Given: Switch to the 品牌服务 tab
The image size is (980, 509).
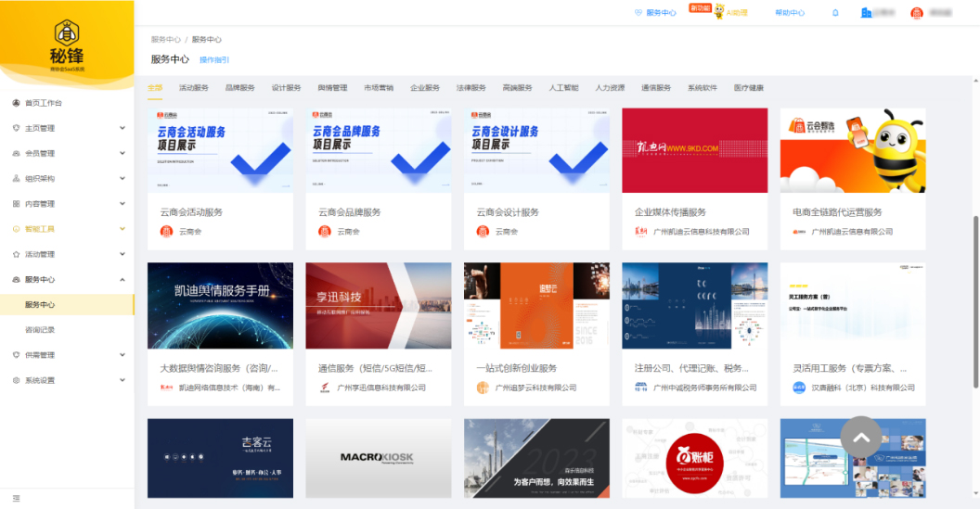Looking at the screenshot, I should pos(240,88).
